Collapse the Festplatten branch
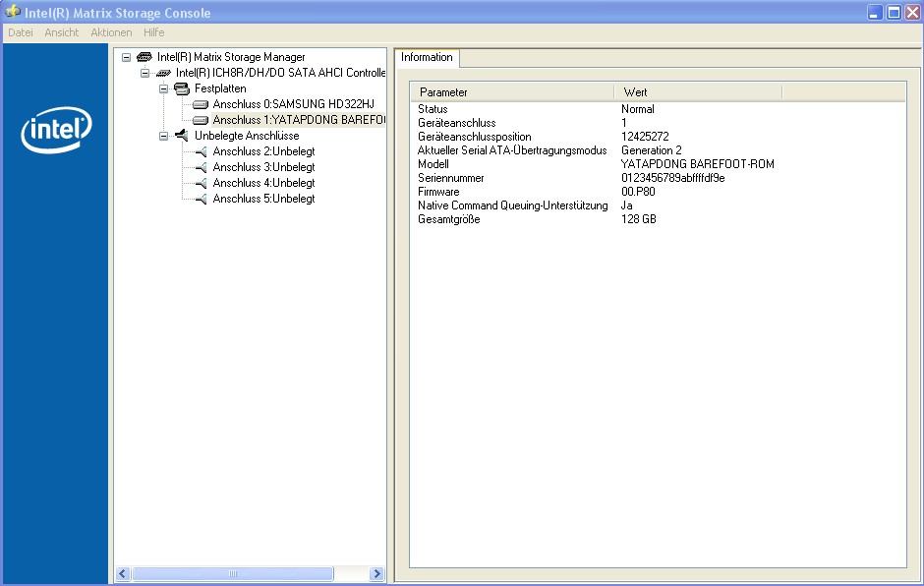 point(164,89)
